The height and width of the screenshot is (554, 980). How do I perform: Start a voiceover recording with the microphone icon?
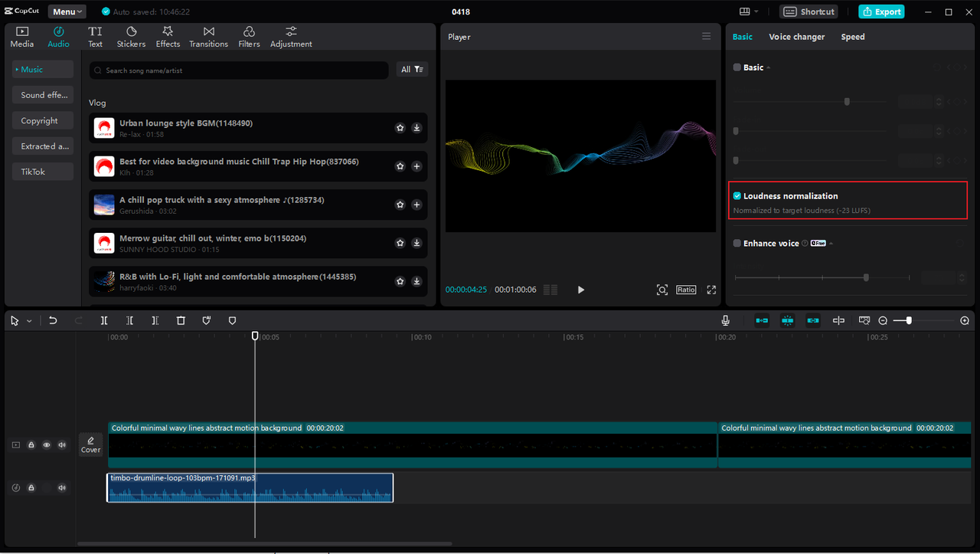tap(725, 320)
